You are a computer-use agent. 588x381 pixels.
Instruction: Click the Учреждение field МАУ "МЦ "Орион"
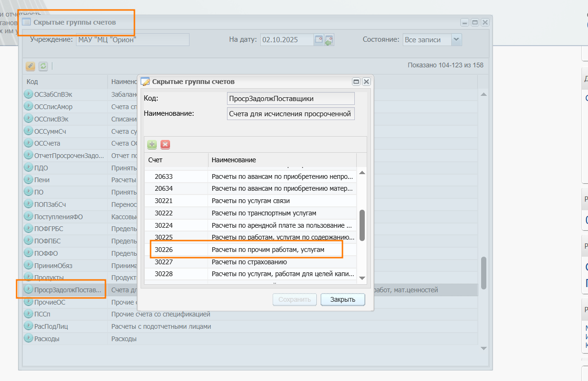pyautogui.click(x=133, y=40)
